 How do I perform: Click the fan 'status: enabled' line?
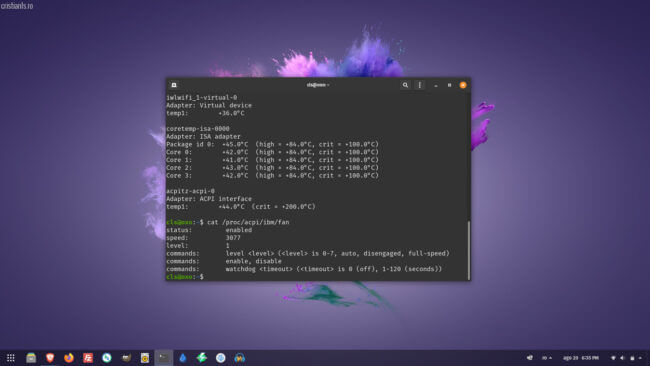coord(209,230)
